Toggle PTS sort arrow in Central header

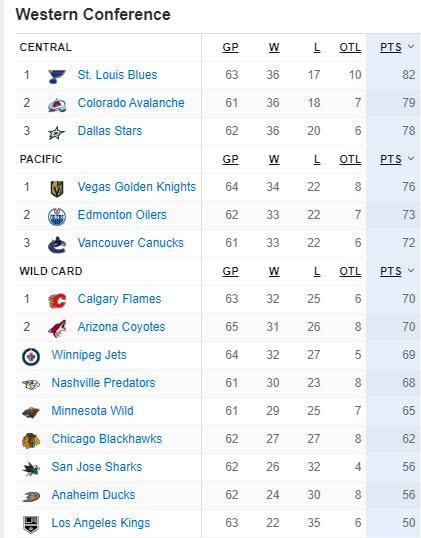click(x=411, y=47)
